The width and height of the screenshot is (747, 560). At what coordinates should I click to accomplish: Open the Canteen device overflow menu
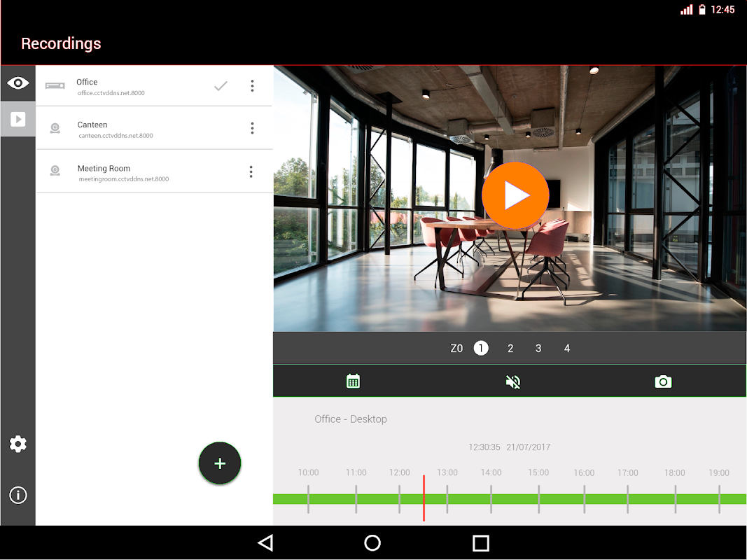point(253,128)
